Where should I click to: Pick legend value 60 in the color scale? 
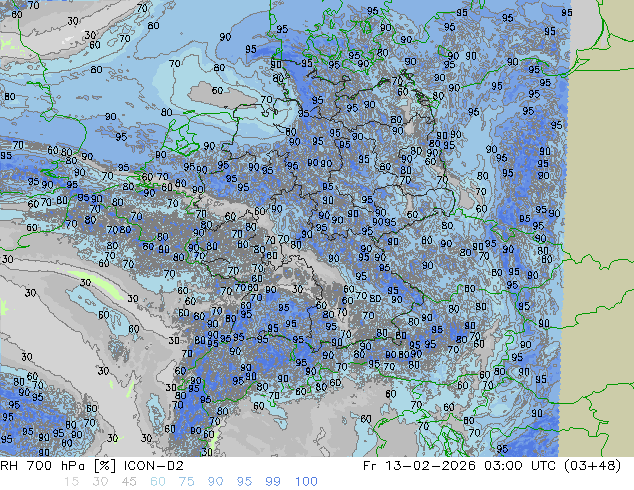[x=158, y=482]
